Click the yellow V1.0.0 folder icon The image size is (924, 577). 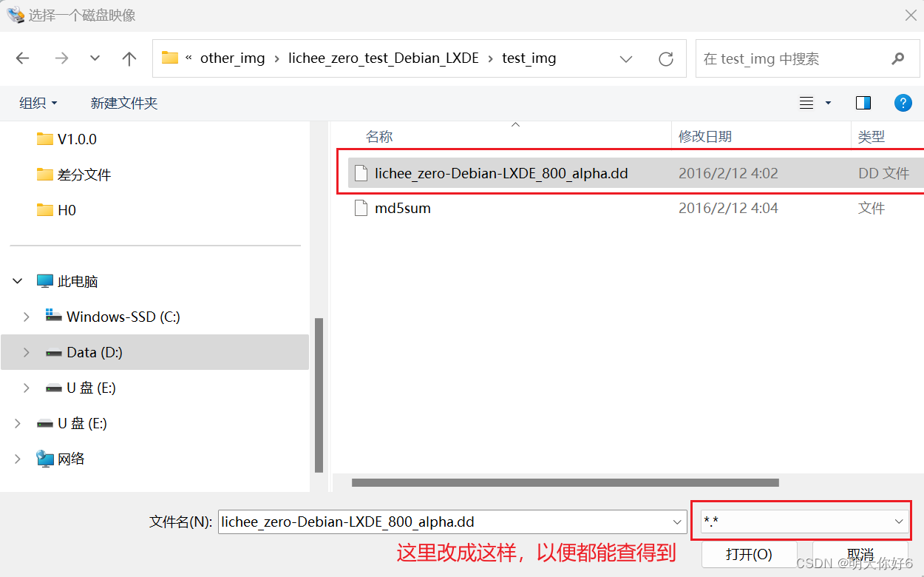[x=44, y=138]
